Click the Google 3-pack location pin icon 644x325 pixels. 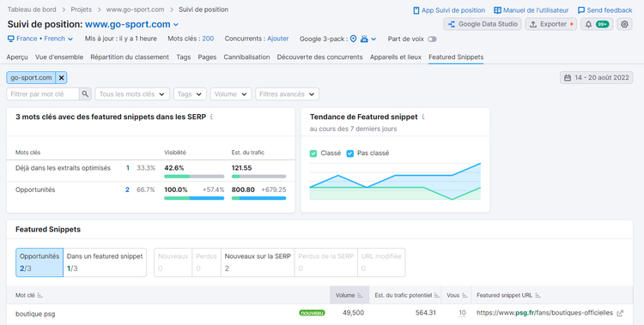coord(353,39)
